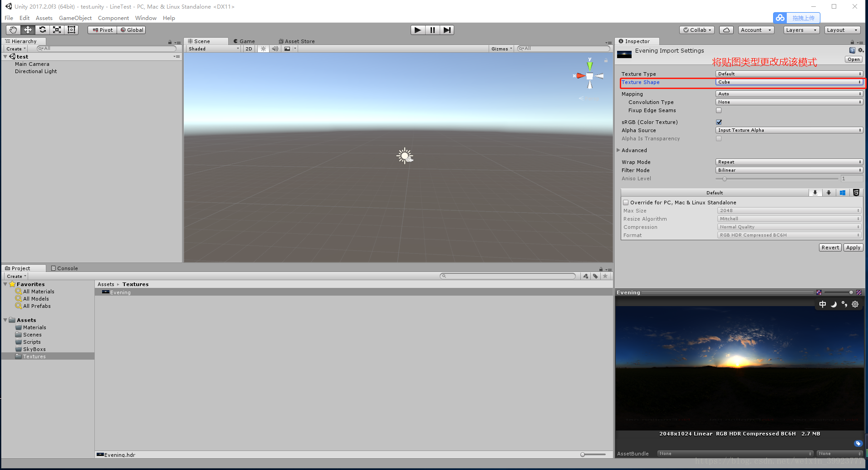Open the Account dropdown button

click(x=756, y=30)
